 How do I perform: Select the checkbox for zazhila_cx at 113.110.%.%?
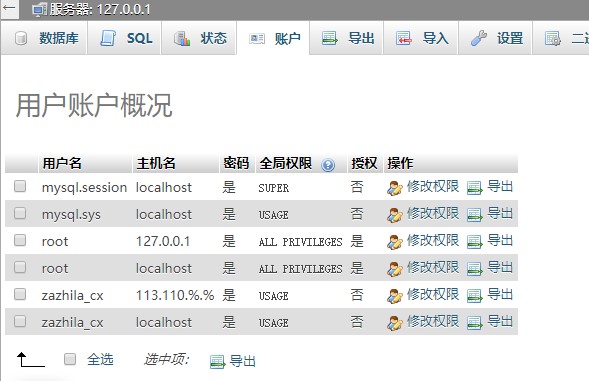(20, 294)
